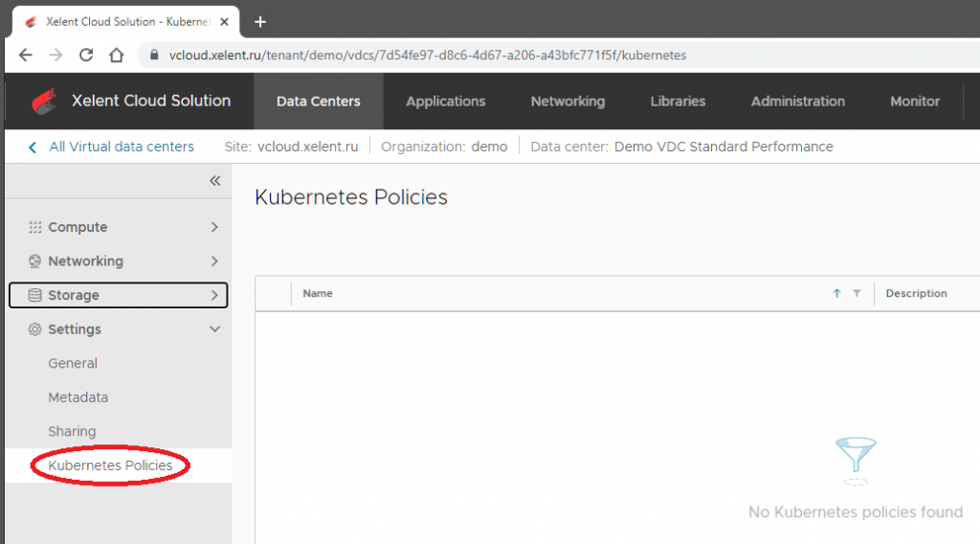Click the padlock site security icon
The width and height of the screenshot is (980, 544).
[x=154, y=55]
